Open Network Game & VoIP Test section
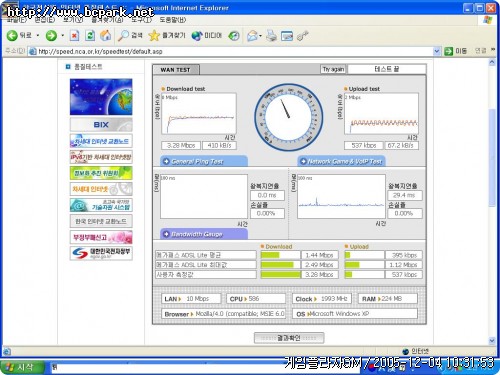The height and width of the screenshot is (375, 500). tap(341, 161)
